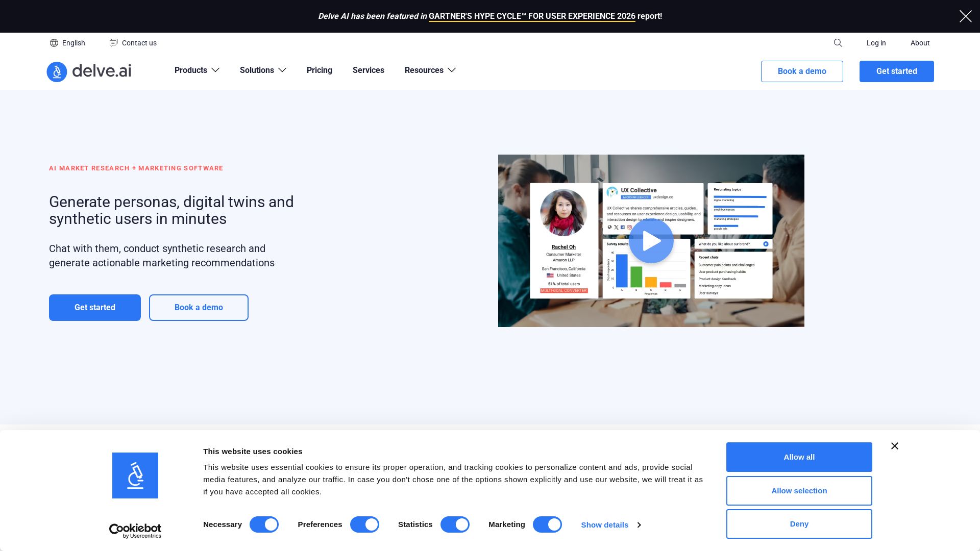Expand the Products chevron
Screen dimensions: 980x551
click(215, 70)
